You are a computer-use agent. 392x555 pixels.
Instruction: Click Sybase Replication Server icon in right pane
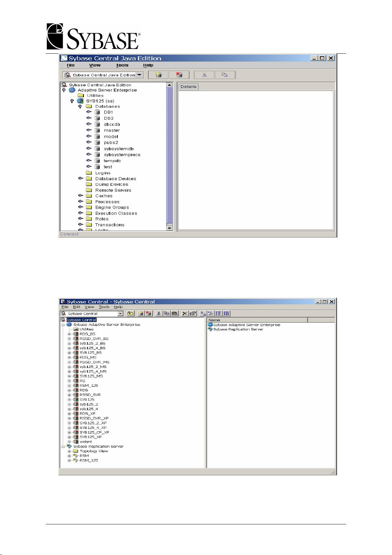(210, 329)
